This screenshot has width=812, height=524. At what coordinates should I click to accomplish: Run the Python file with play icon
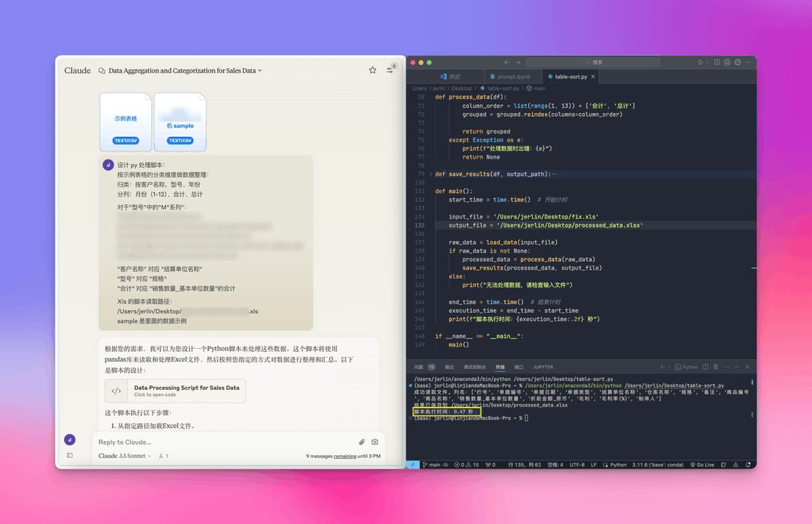[700, 62]
